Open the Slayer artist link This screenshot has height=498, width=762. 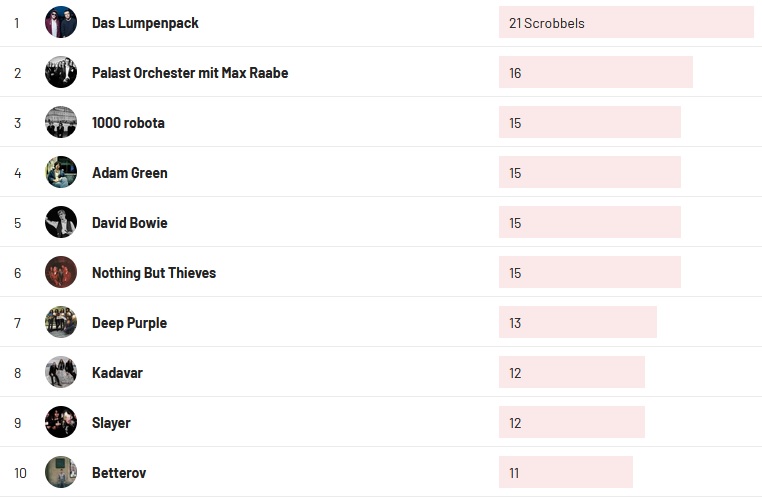point(111,423)
